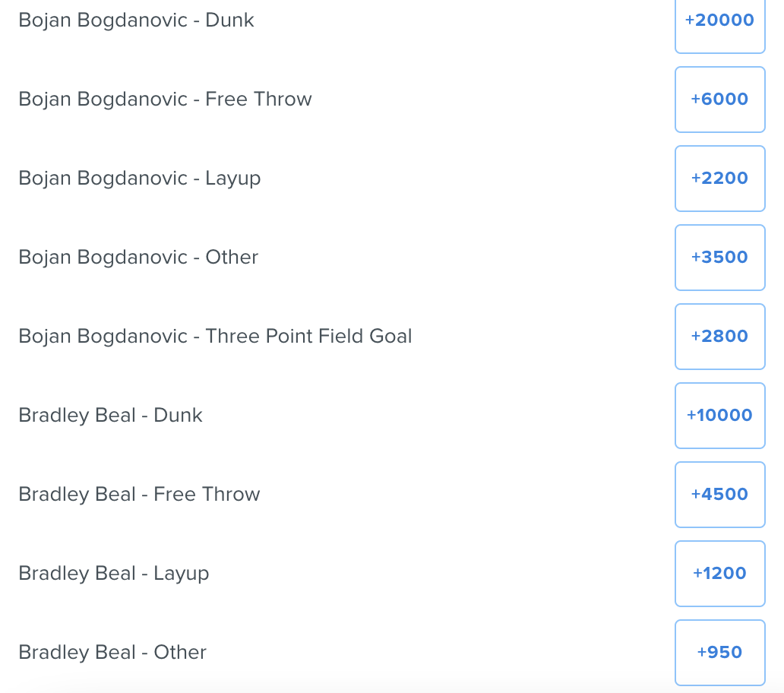
Task: Click the "Bradley Beal - Free Throw" label text
Action: click(139, 494)
